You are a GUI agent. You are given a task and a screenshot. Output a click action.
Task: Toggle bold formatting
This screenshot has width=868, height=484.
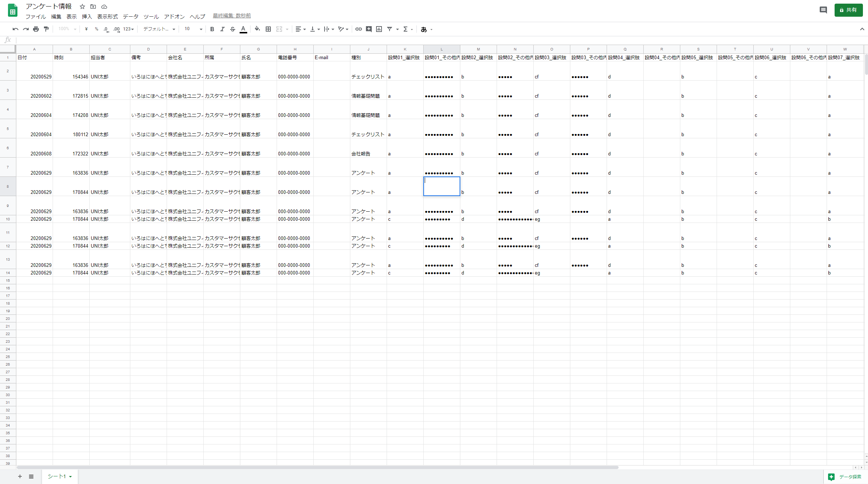point(212,29)
